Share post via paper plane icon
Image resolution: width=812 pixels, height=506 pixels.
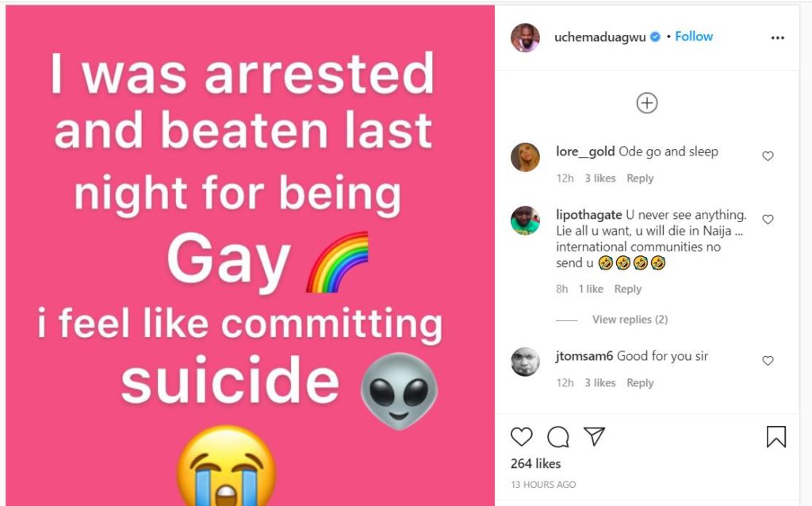click(x=595, y=436)
